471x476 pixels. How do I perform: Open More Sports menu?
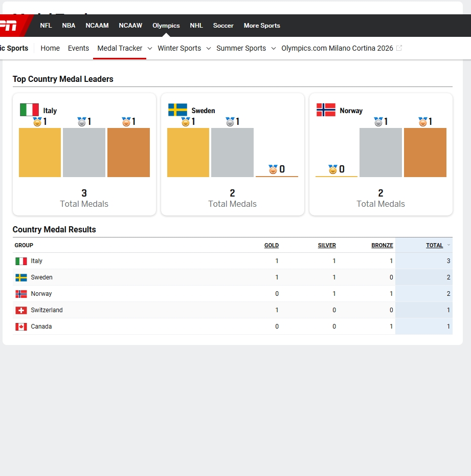(262, 26)
